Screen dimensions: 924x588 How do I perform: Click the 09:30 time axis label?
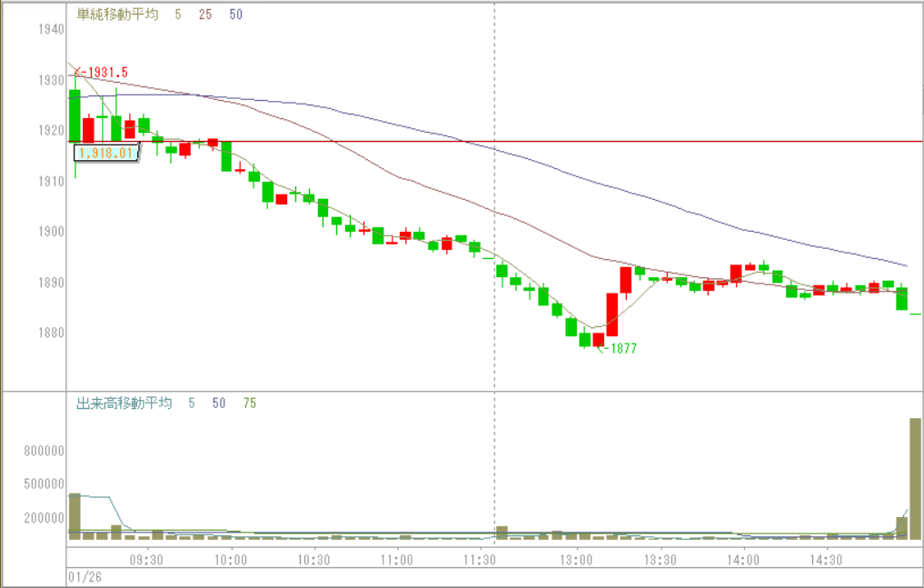[x=146, y=560]
